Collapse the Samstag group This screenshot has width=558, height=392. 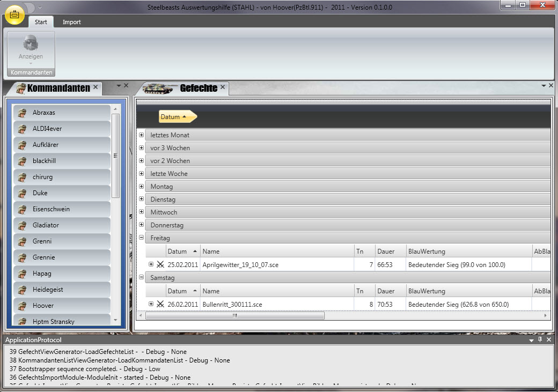coord(141,277)
